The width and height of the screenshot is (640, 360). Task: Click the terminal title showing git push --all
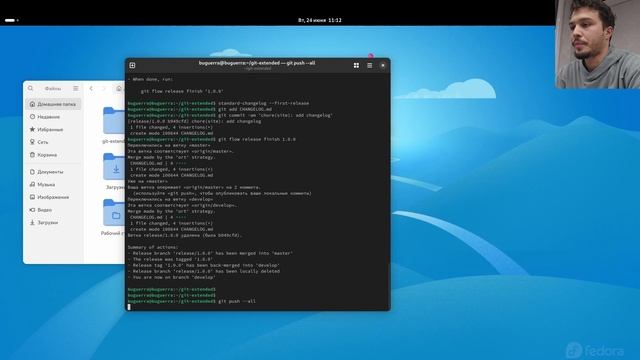257,63
